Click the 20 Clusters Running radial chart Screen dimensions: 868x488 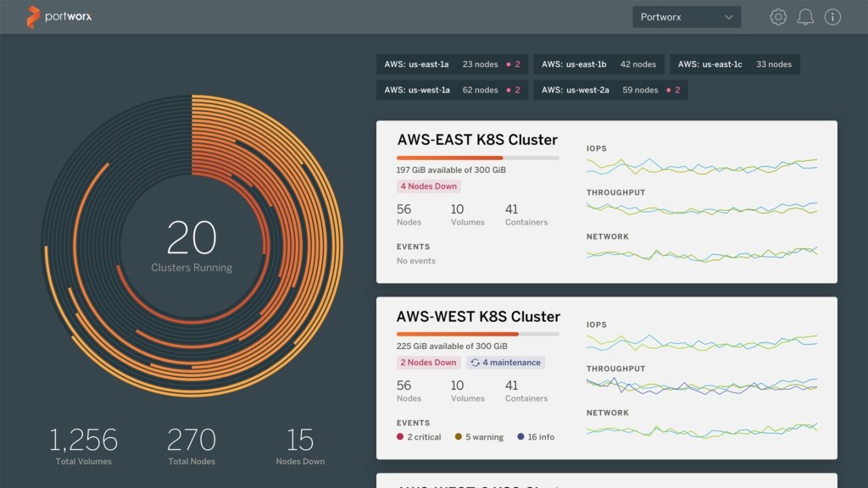[x=192, y=246]
